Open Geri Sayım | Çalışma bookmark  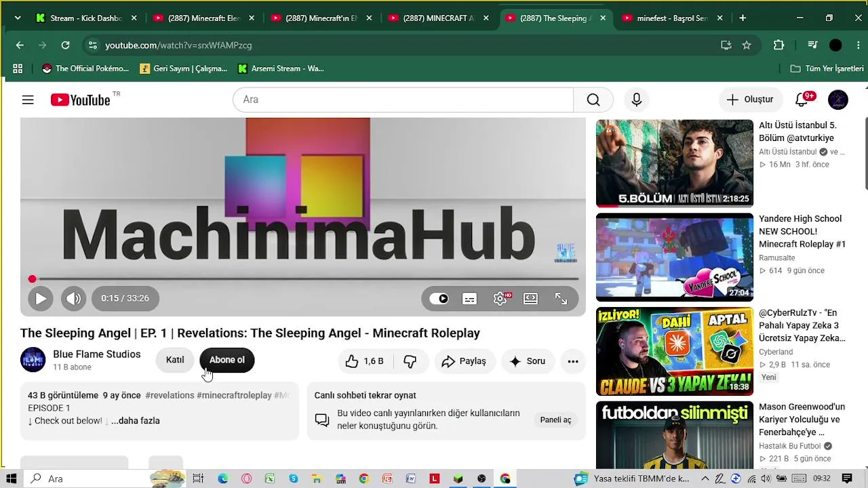(184, 68)
